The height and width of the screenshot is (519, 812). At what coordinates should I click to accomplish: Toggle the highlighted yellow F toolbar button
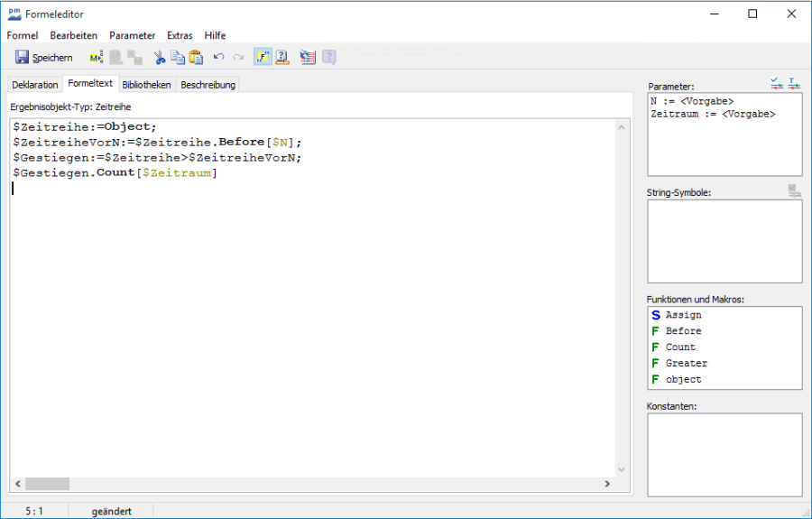point(263,57)
